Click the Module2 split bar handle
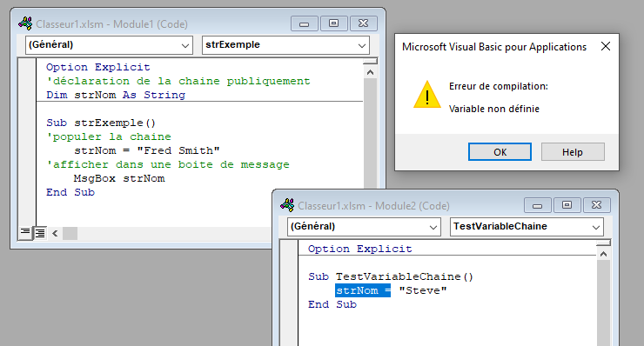Viewport: 644px width, 346px height. coord(603,243)
